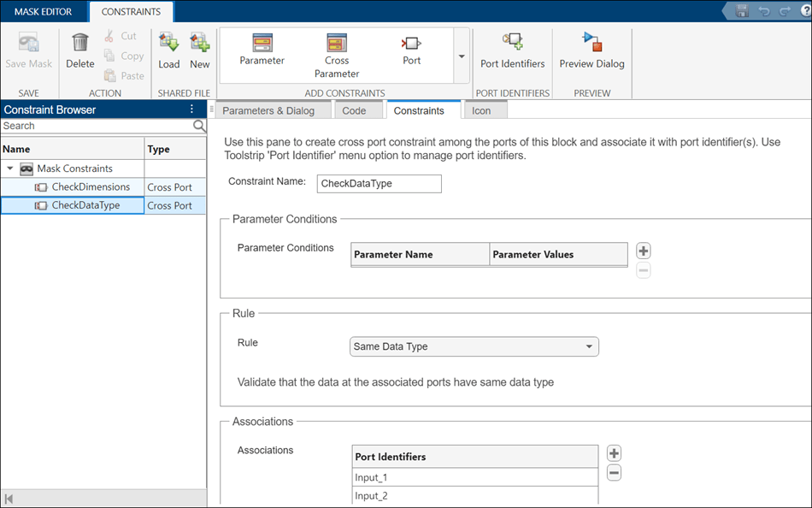
Task: Select CheckDimensions constraint in browser
Action: [91, 187]
